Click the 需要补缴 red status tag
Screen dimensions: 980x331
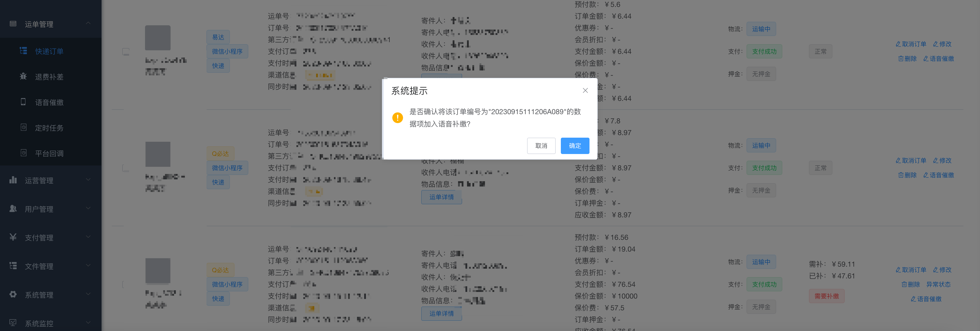click(x=826, y=296)
